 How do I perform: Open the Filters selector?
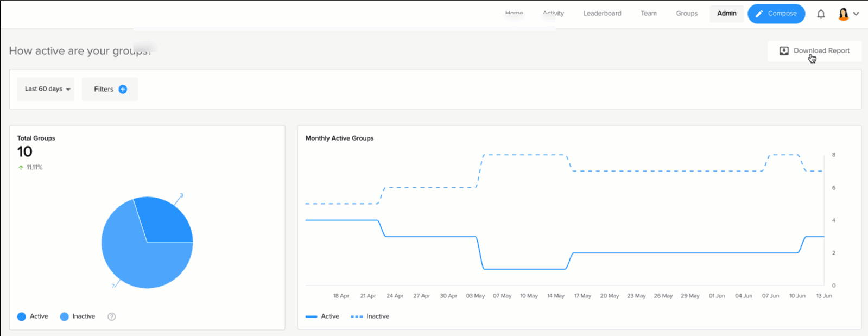coord(110,89)
